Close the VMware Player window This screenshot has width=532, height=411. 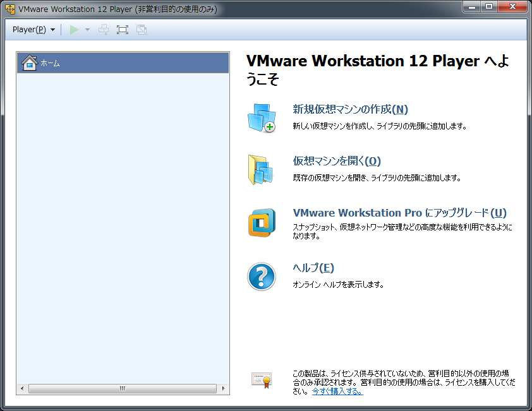click(x=512, y=7)
